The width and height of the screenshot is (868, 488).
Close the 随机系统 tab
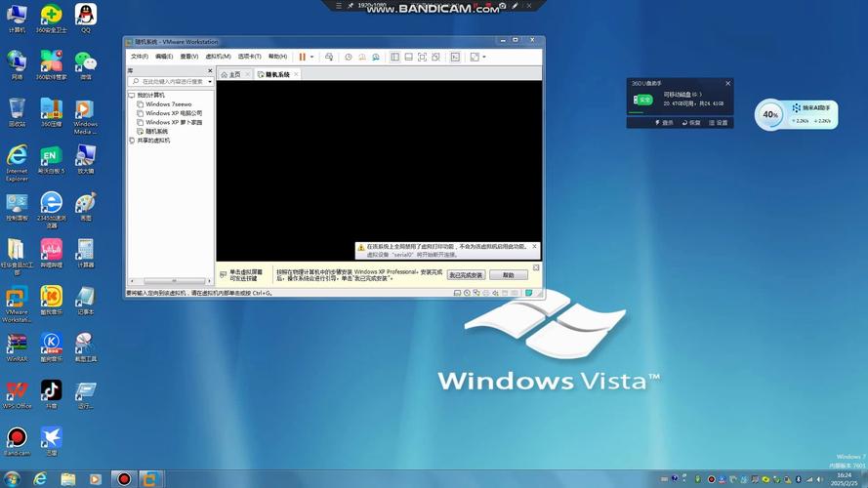click(x=296, y=74)
